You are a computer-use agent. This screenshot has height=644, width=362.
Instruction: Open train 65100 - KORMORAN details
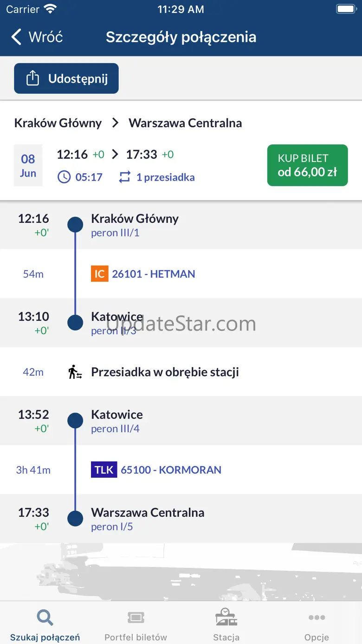(171, 470)
